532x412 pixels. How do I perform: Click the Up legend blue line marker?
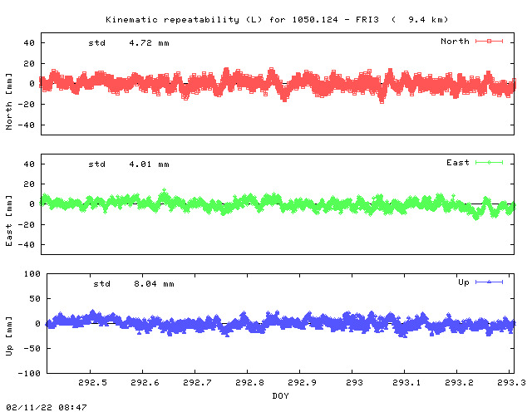[x=489, y=282]
